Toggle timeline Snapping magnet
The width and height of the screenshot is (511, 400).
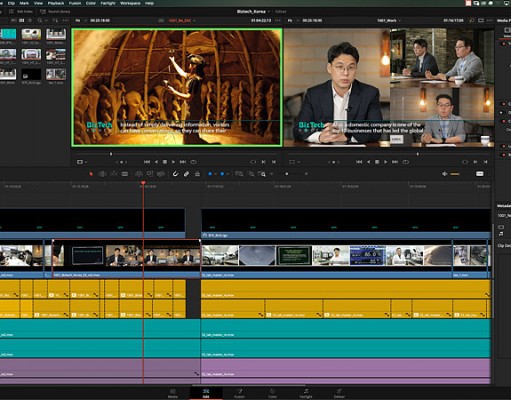(175, 174)
